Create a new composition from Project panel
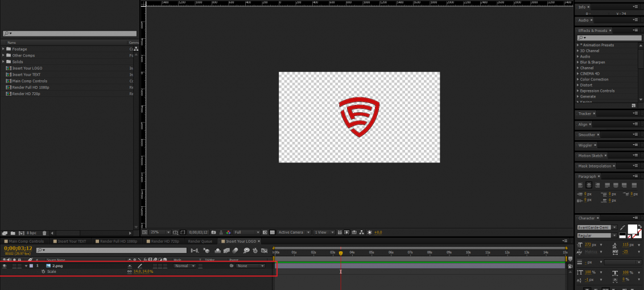 (22, 233)
